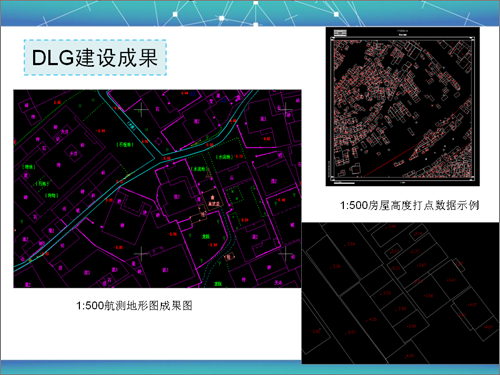500x375 pixels.
Task: Click the blue footer bar of slide
Action: click(250, 368)
